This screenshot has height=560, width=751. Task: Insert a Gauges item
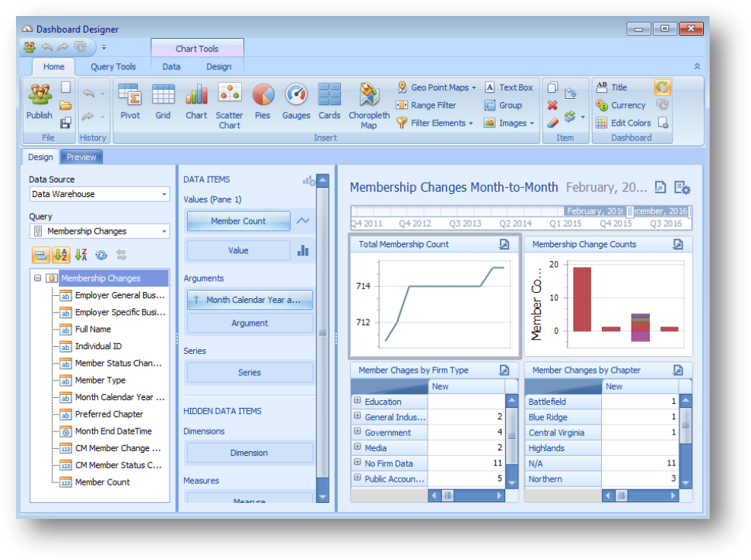point(296,100)
